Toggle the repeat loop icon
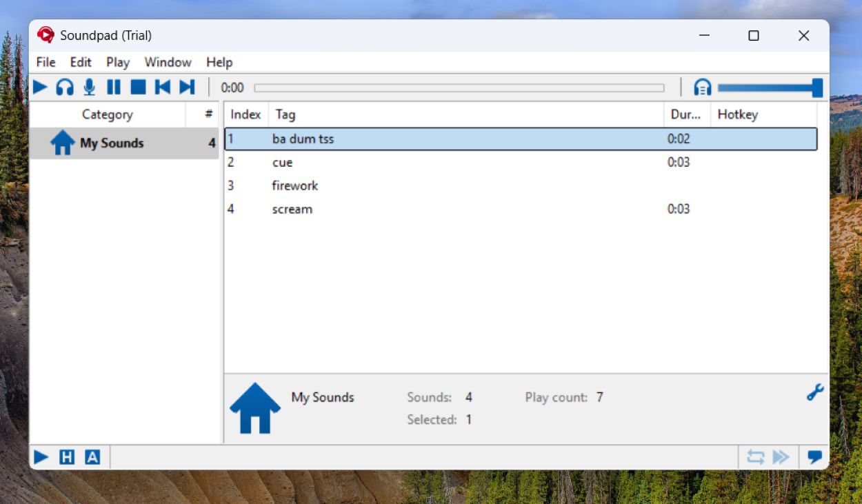 756,457
